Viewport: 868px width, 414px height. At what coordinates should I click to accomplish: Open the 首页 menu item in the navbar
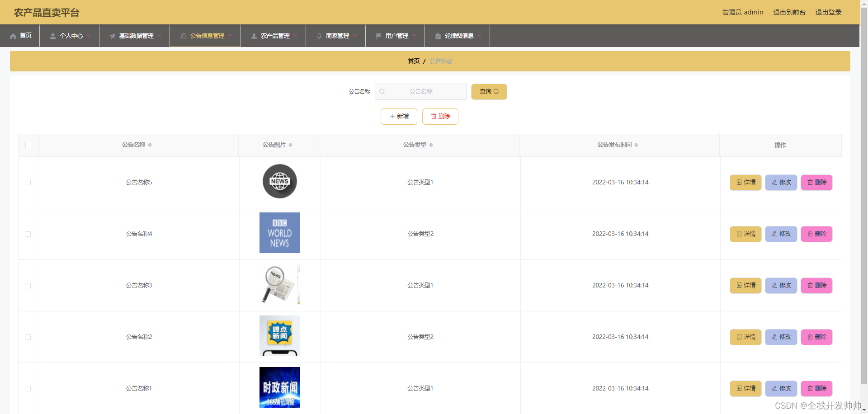click(20, 36)
